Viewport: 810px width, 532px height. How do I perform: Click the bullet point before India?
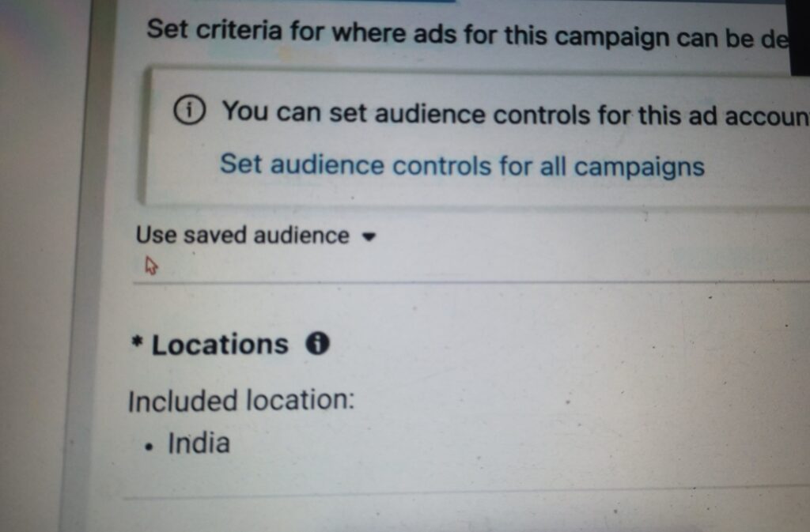[x=150, y=446]
